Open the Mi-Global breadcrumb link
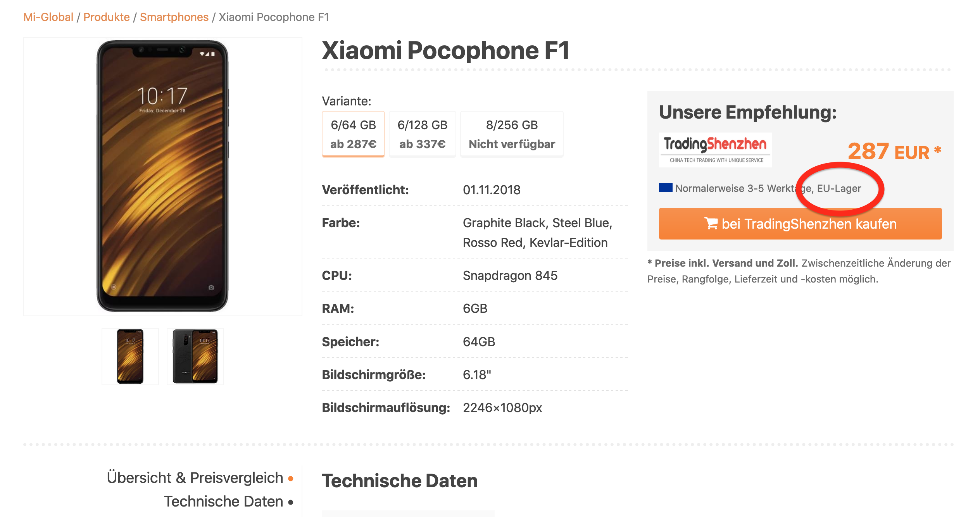980x517 pixels. click(48, 17)
